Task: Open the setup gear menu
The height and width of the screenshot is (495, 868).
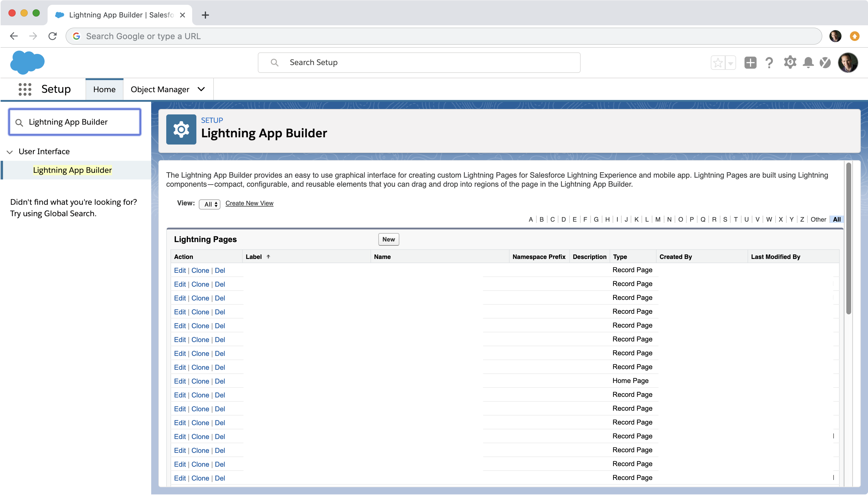Action: click(790, 63)
